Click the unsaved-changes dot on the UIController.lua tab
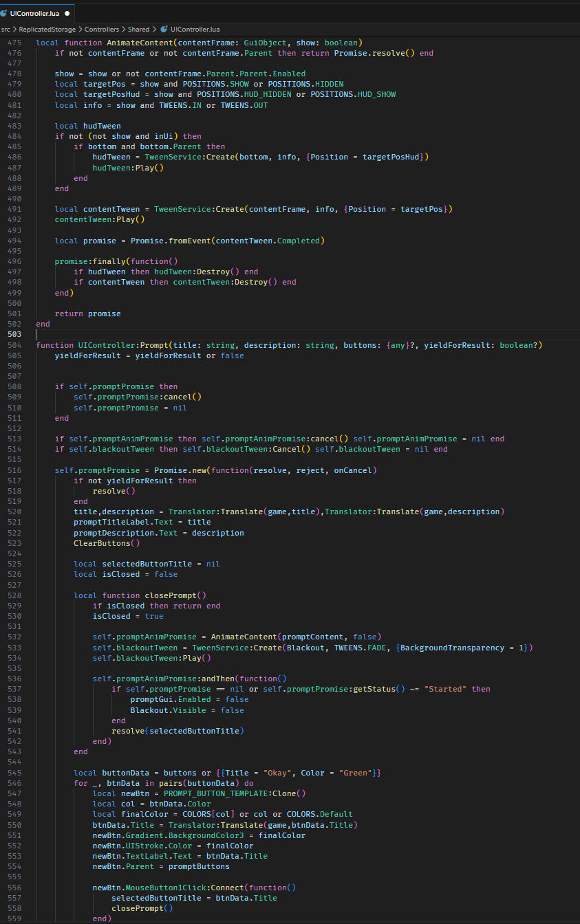This screenshot has width=580, height=924. [67, 13]
